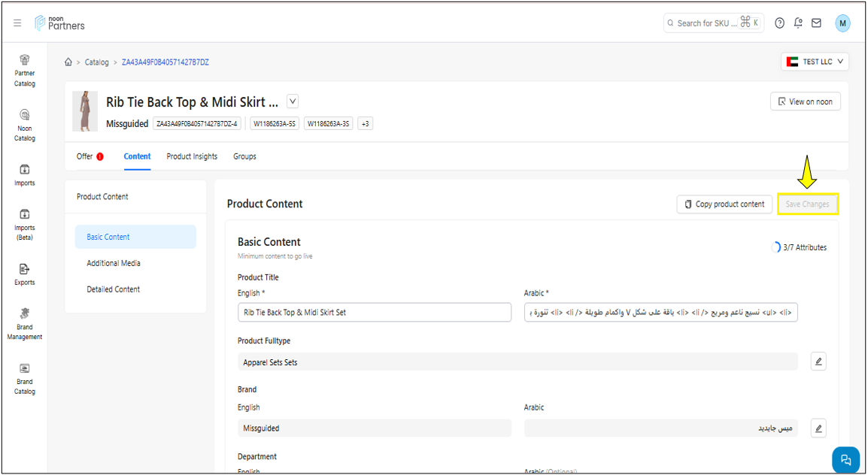
Task: Open the hamburger menu icon
Action: (17, 23)
